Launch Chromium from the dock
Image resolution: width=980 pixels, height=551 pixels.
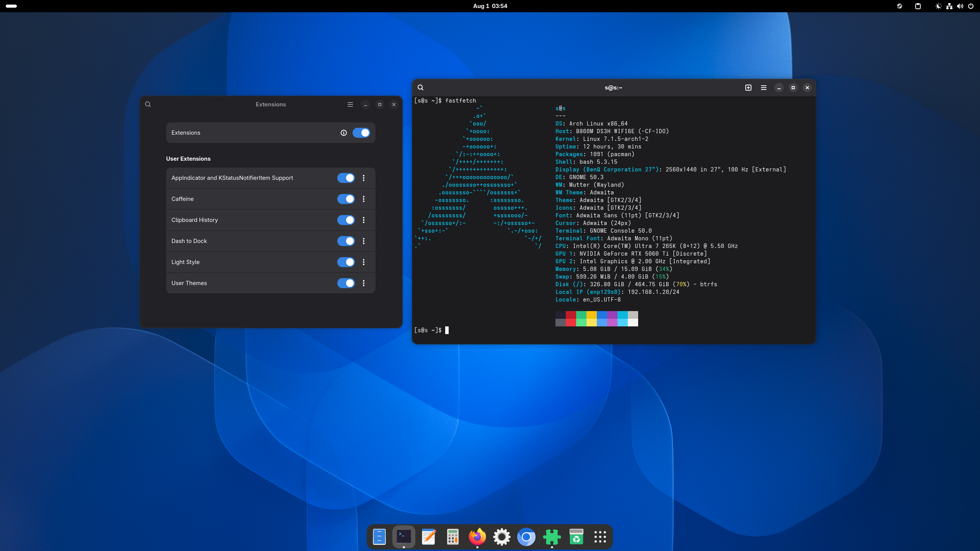pos(526,537)
